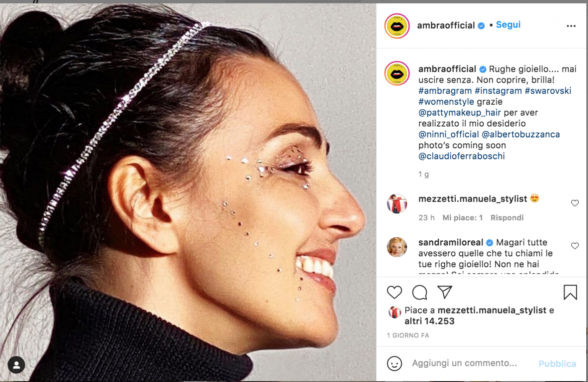Submit the comment with Pubblica

pyautogui.click(x=557, y=364)
